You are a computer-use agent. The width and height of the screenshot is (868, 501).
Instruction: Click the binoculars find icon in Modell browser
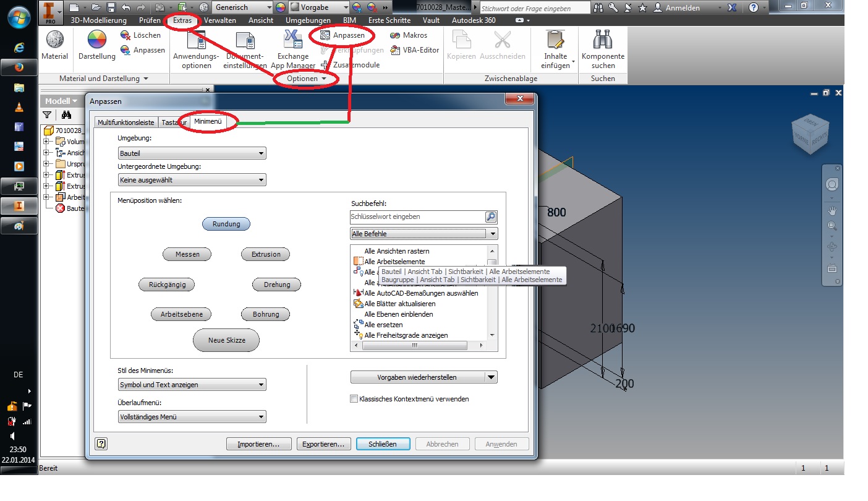click(66, 114)
